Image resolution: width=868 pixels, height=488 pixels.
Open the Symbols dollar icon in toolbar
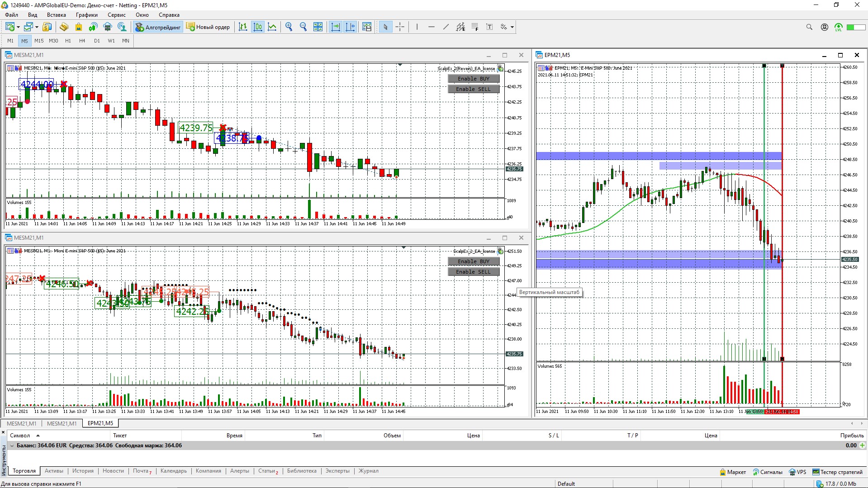coord(47,27)
